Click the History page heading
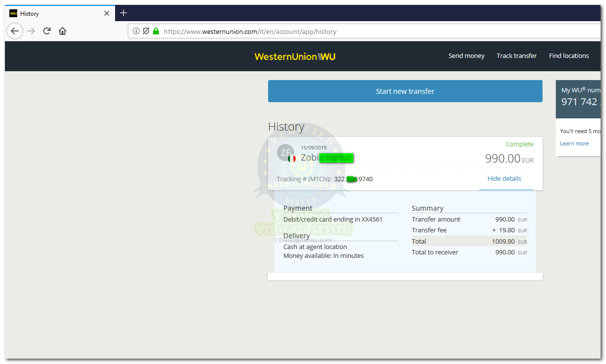606x364 pixels. [x=286, y=127]
